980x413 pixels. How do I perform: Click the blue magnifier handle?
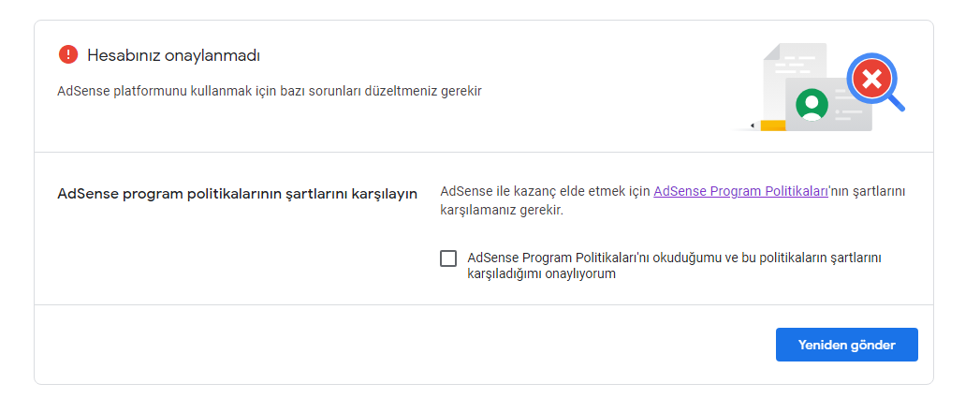click(x=896, y=103)
